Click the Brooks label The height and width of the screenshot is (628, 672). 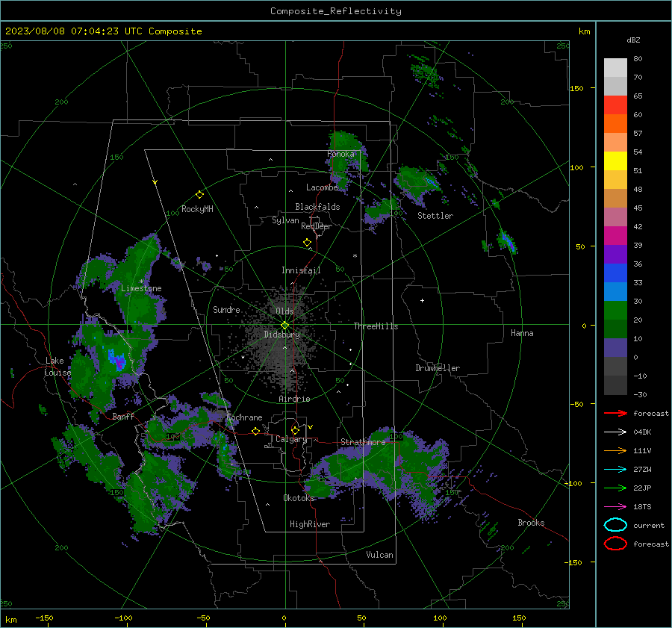tap(531, 523)
